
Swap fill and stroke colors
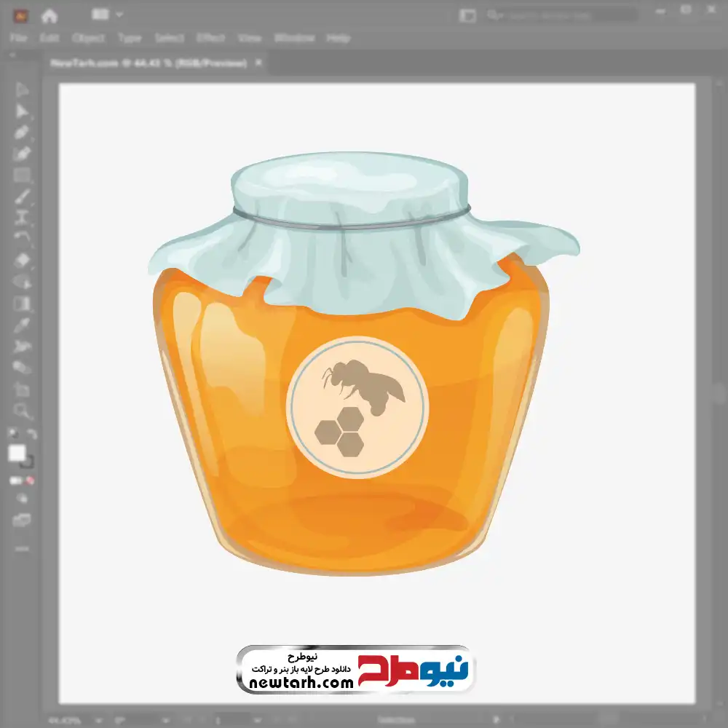tap(31, 434)
